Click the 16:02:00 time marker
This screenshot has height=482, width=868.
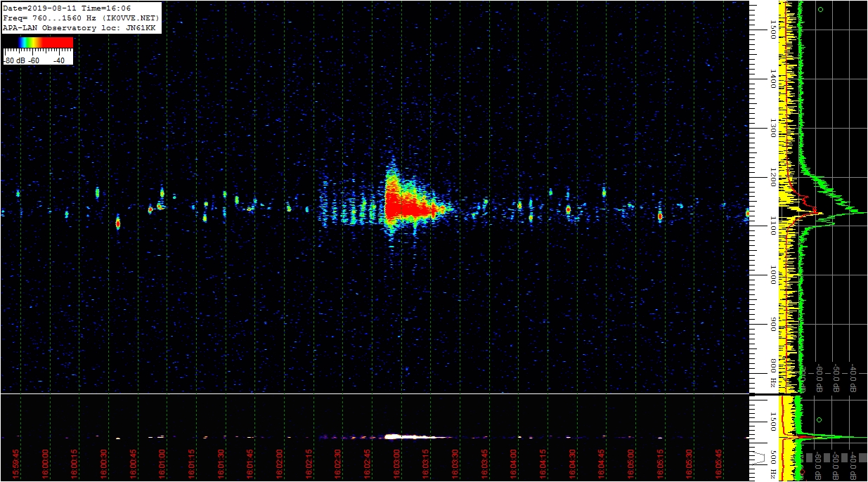[280, 465]
